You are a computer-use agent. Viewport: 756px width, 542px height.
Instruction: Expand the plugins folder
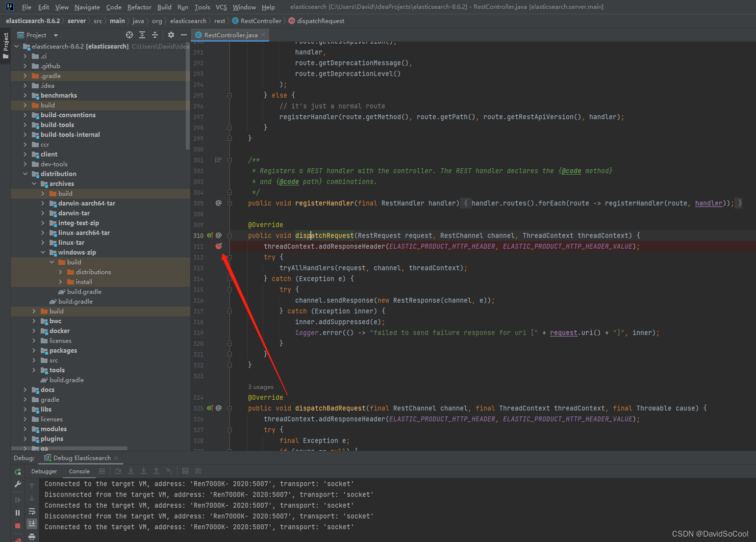pos(25,439)
